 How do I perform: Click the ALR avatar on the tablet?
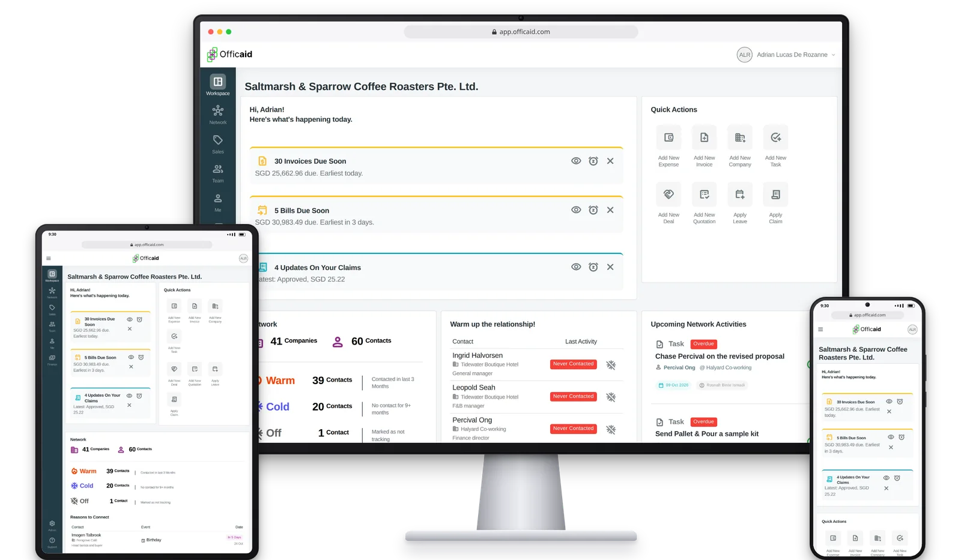coord(243,259)
